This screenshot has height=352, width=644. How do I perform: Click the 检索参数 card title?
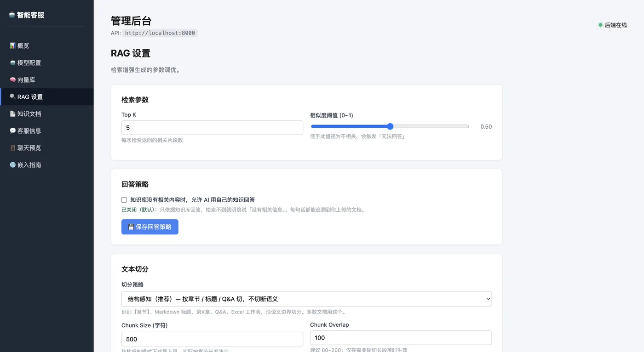(135, 100)
